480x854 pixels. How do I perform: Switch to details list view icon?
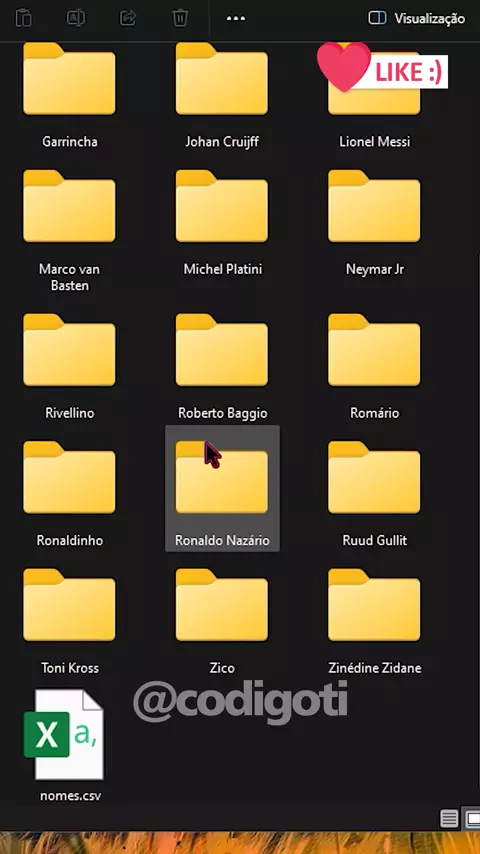(449, 818)
